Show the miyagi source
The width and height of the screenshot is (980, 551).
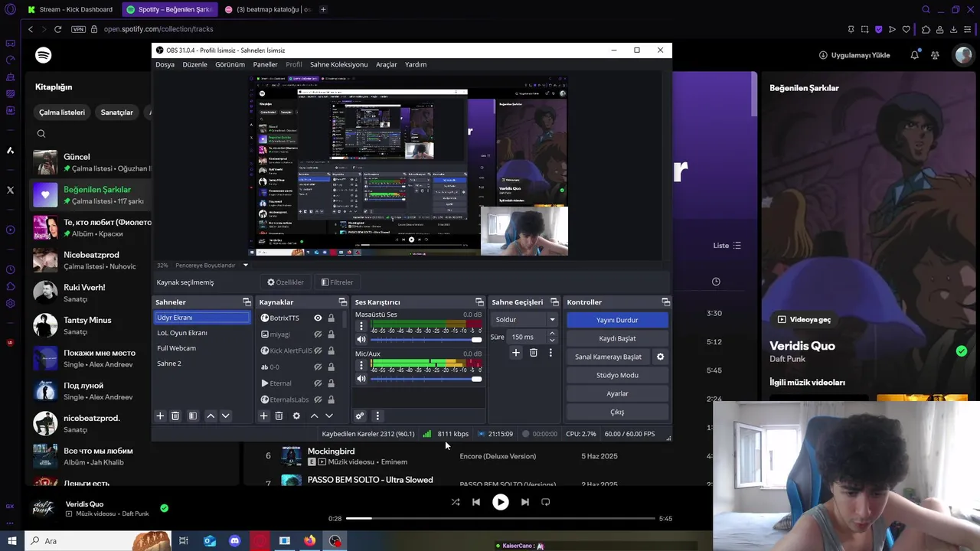coord(318,334)
